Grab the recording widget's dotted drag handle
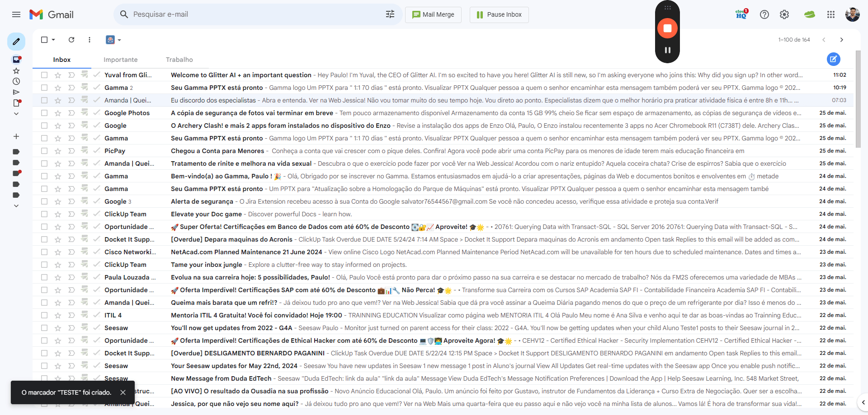This screenshot has height=415, width=868. (x=667, y=8)
